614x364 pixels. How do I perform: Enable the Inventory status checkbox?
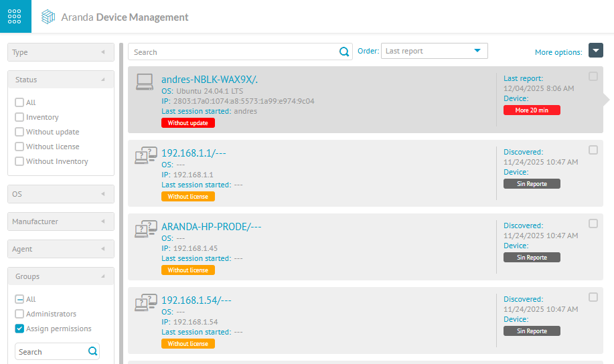(19, 117)
